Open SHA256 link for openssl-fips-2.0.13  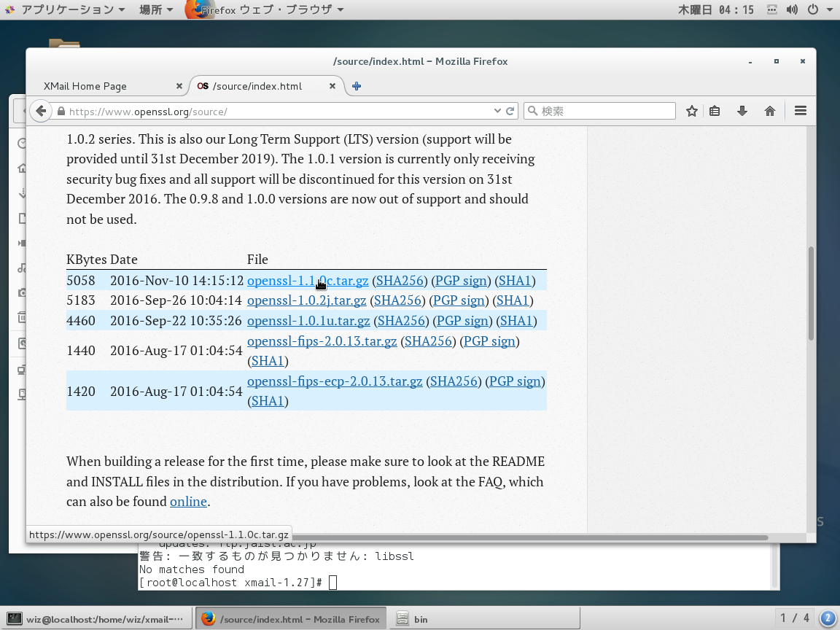coord(428,341)
